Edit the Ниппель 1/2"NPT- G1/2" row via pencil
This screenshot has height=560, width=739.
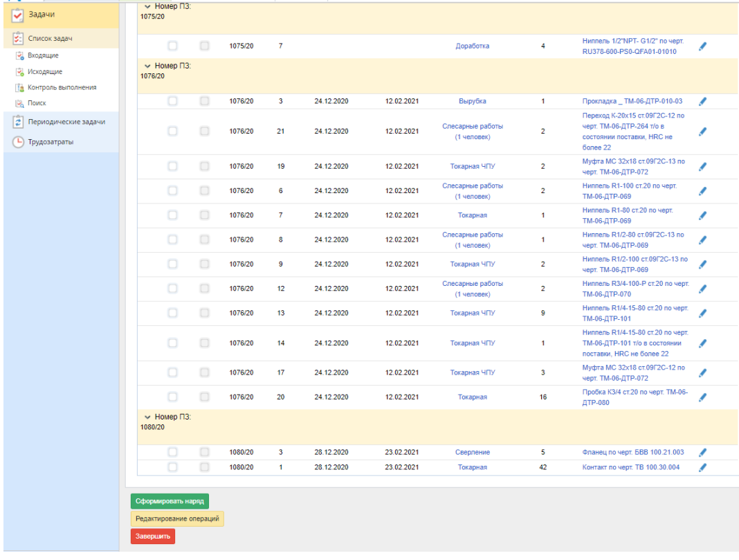[x=703, y=46]
